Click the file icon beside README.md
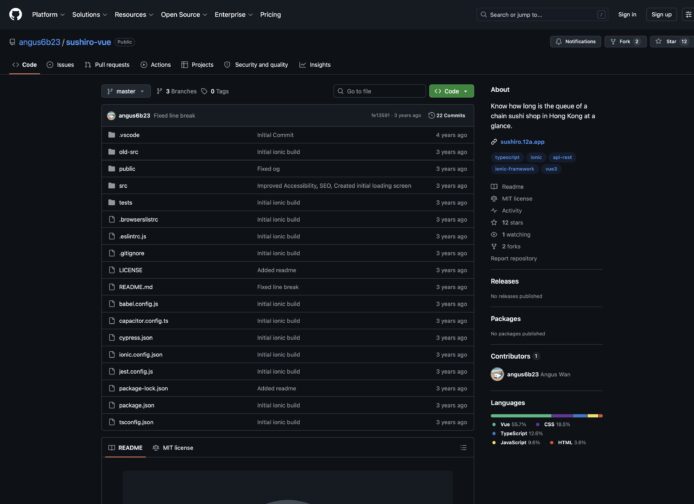Image resolution: width=694 pixels, height=504 pixels. coord(112,287)
